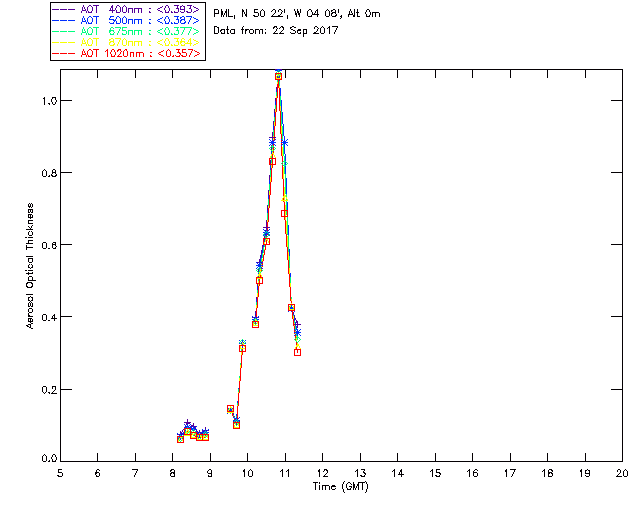
Task: Click the x-axis label 15
Action: click(435, 473)
